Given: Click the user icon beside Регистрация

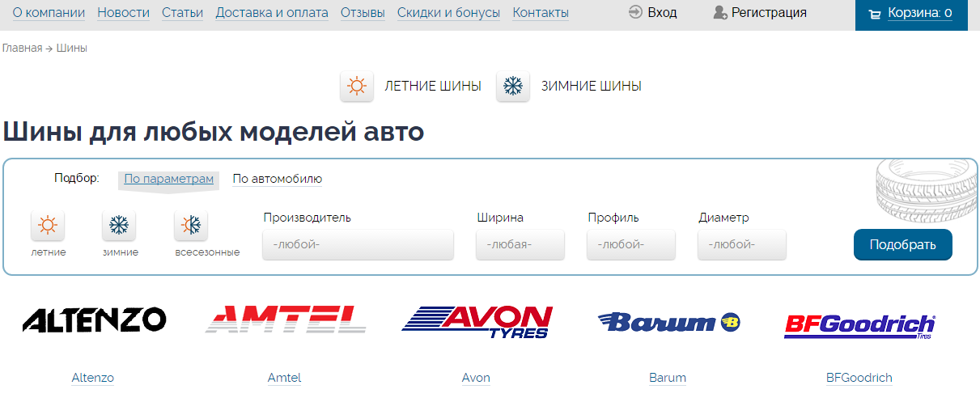Looking at the screenshot, I should tap(719, 13).
